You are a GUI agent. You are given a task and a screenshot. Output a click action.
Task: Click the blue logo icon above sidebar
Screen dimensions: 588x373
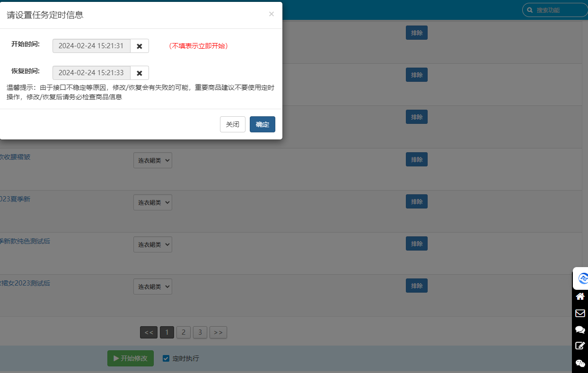point(582,278)
